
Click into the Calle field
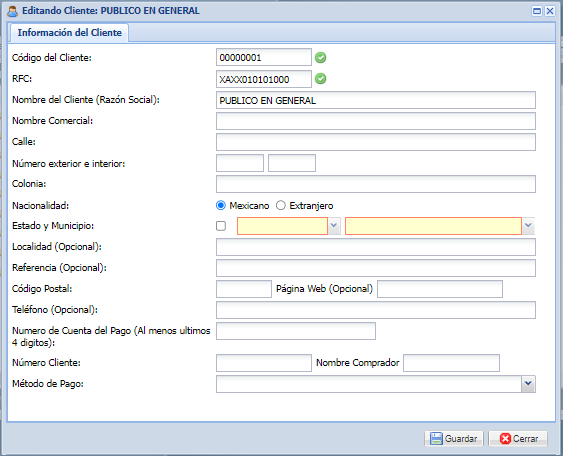[376, 142]
